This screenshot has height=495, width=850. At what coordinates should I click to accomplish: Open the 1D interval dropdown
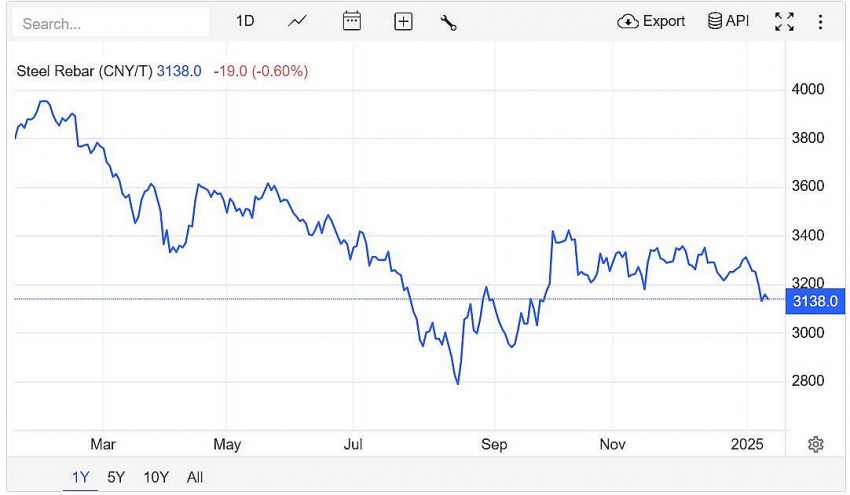tap(245, 21)
